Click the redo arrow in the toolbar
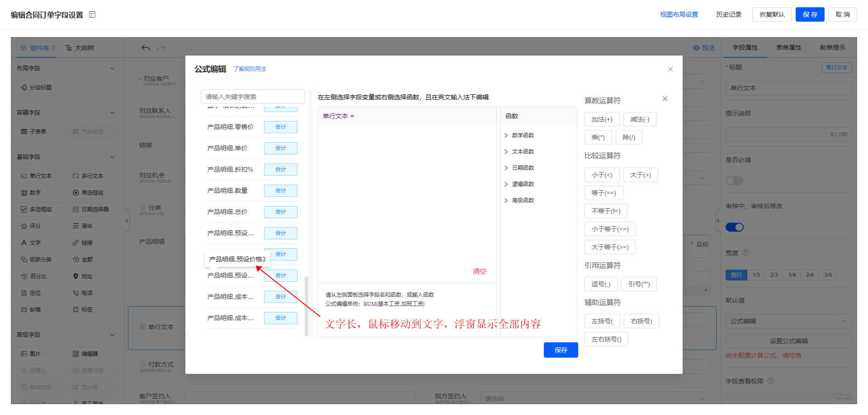The height and width of the screenshot is (415, 868). point(161,48)
